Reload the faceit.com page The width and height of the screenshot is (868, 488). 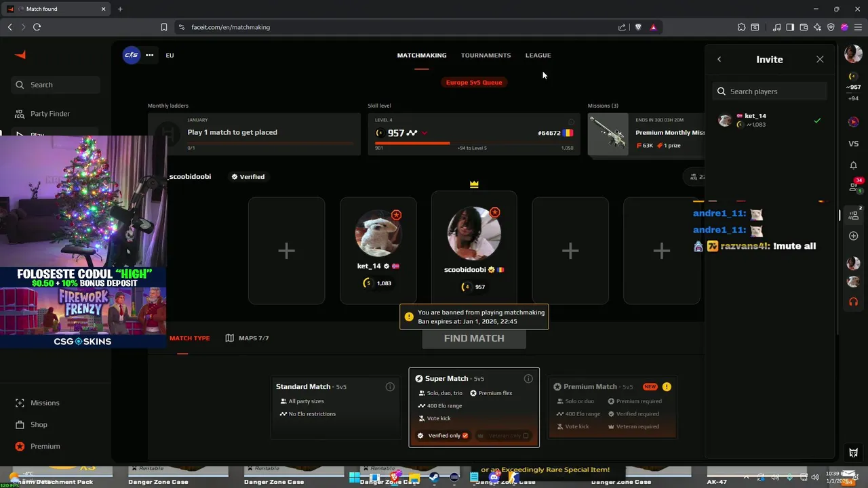click(x=37, y=27)
